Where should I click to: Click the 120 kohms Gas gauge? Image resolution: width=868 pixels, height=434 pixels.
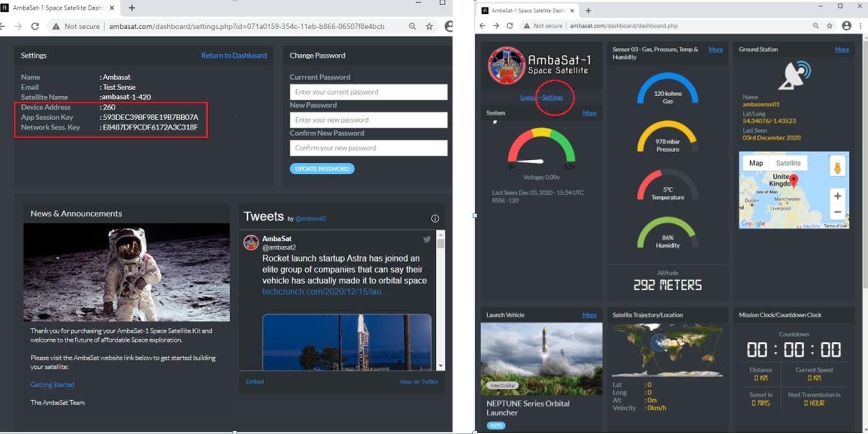667,89
